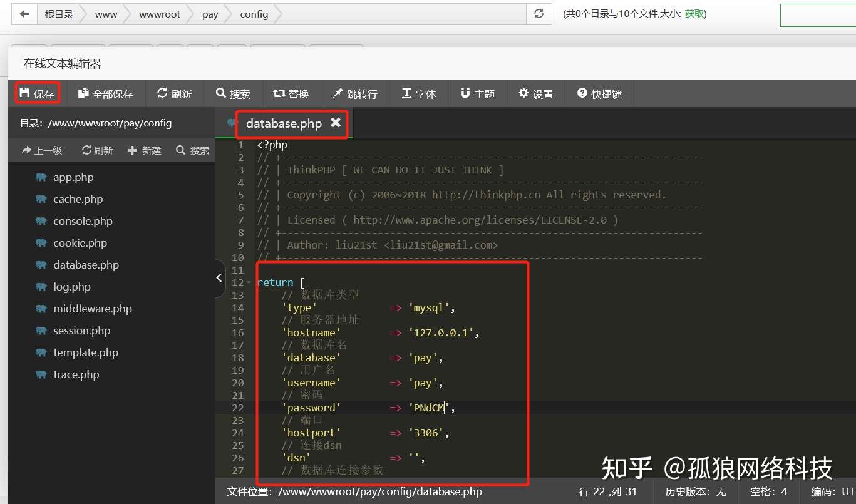Click the 获取 size link
This screenshot has height=504, width=856.
point(694,14)
